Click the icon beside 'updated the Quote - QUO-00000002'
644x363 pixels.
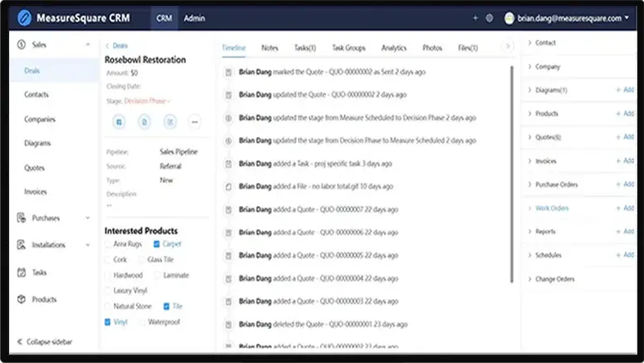pos(229,96)
